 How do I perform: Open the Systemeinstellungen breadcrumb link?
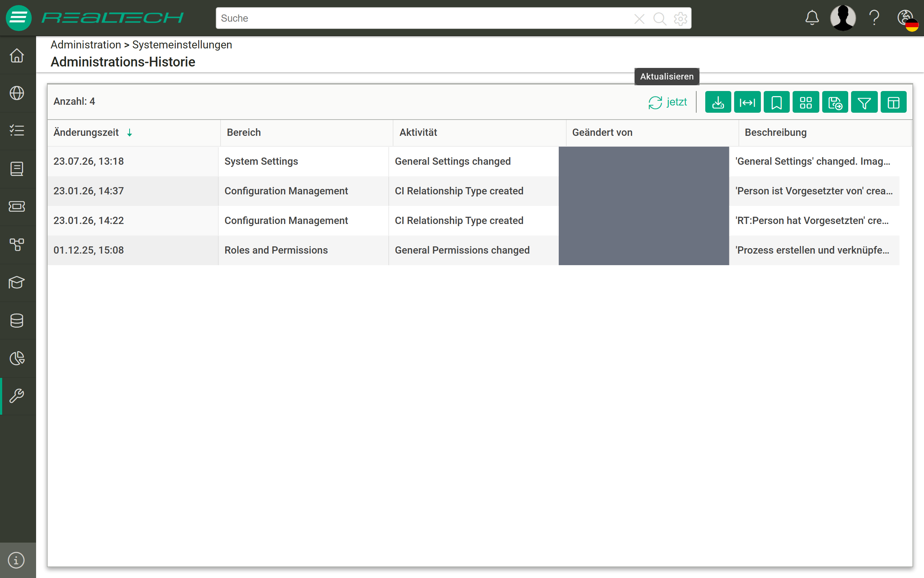click(x=182, y=45)
